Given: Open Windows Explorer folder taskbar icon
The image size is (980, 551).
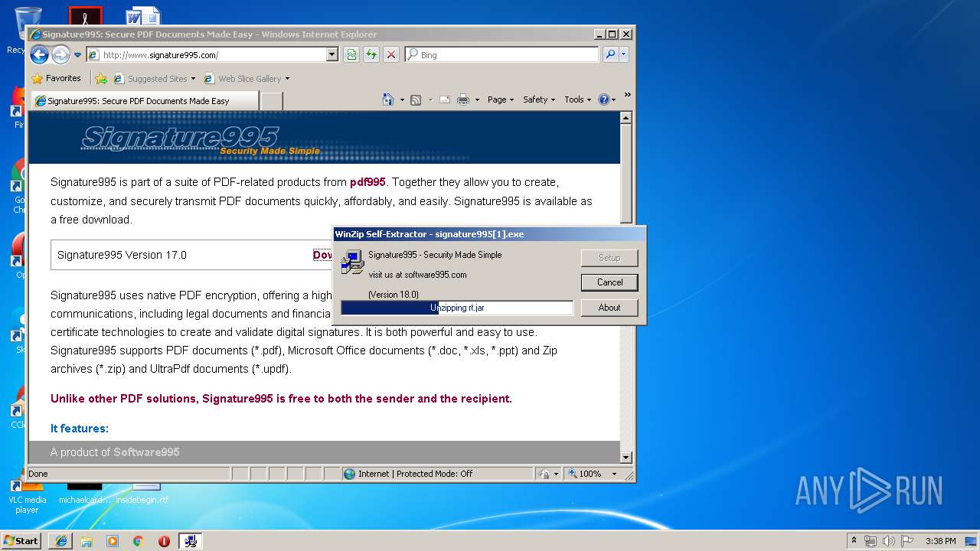Looking at the screenshot, I should coord(87,541).
